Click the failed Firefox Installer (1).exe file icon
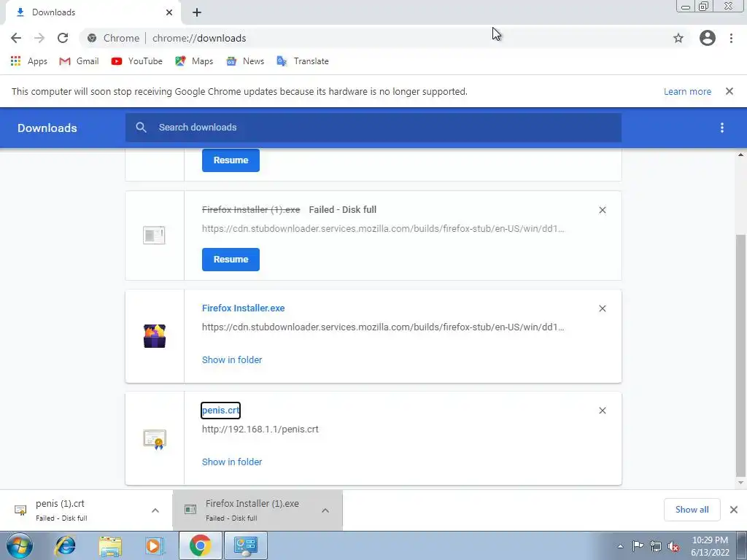The width and height of the screenshot is (747, 560). tap(154, 236)
